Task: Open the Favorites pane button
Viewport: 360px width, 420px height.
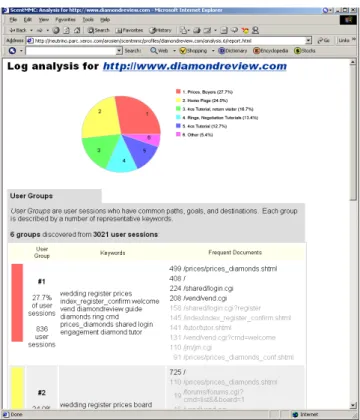Action: (x=129, y=30)
